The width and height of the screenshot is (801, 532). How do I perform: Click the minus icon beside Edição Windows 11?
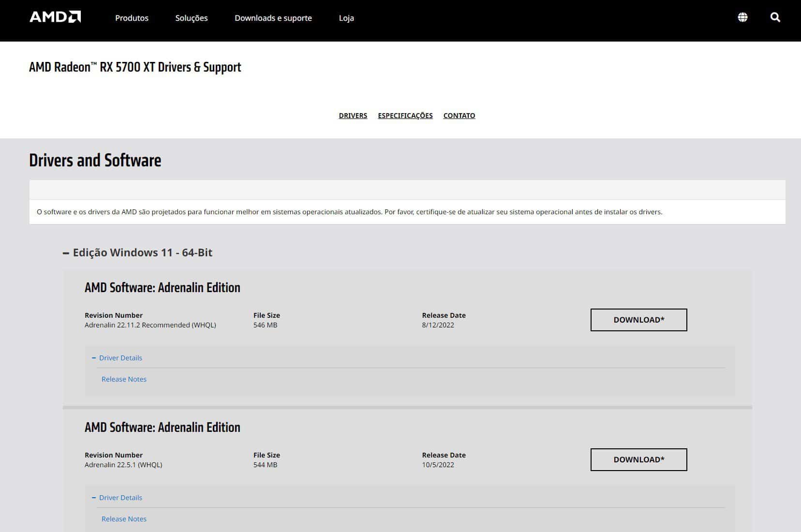(x=66, y=253)
